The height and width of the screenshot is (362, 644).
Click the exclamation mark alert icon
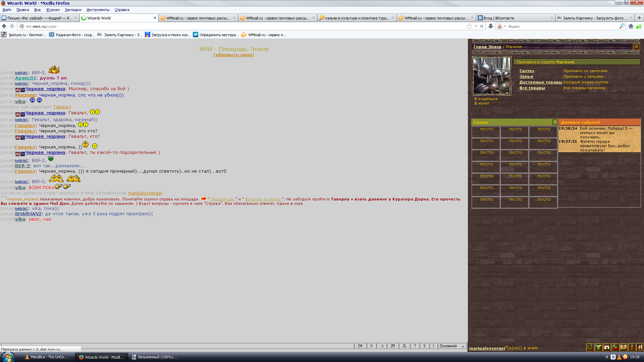[632, 347]
